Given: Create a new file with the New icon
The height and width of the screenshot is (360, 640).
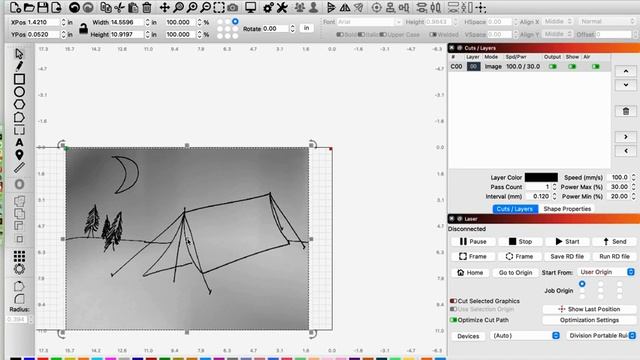Looking at the screenshot, I should tap(15, 7).
